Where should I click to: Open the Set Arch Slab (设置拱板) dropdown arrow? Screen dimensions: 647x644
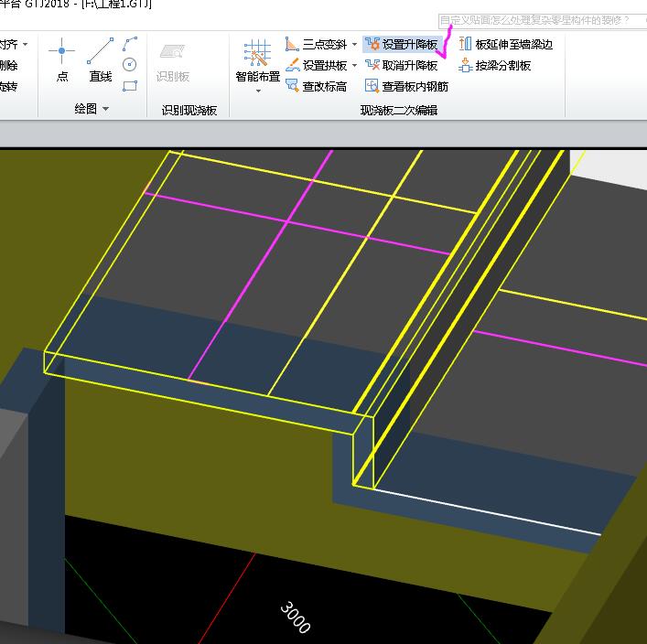pyautogui.click(x=354, y=65)
